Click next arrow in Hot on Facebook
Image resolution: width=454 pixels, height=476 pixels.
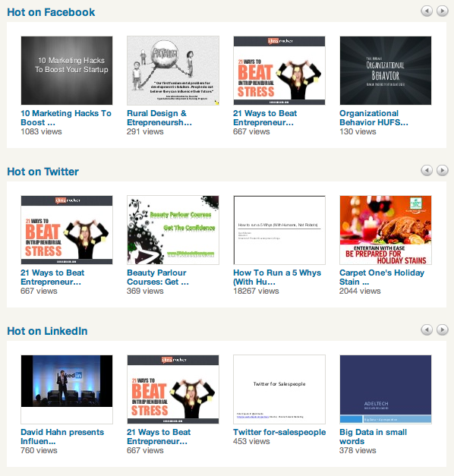[x=443, y=11]
